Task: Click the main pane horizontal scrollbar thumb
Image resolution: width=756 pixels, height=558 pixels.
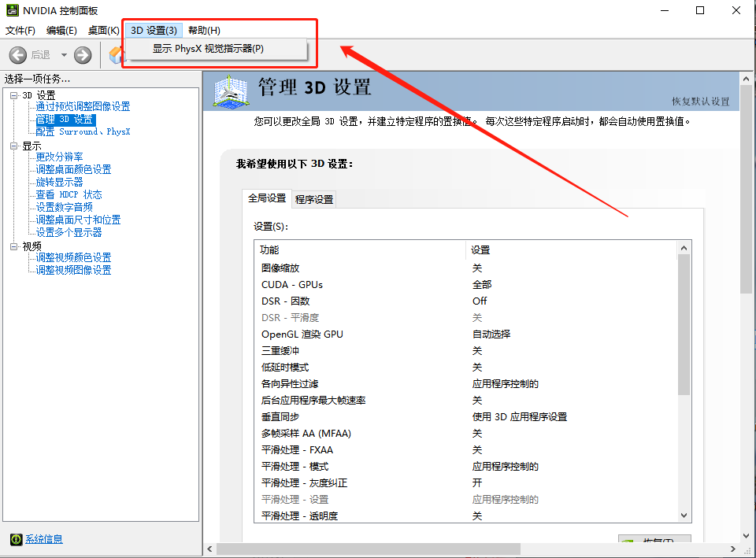Action: (x=369, y=549)
